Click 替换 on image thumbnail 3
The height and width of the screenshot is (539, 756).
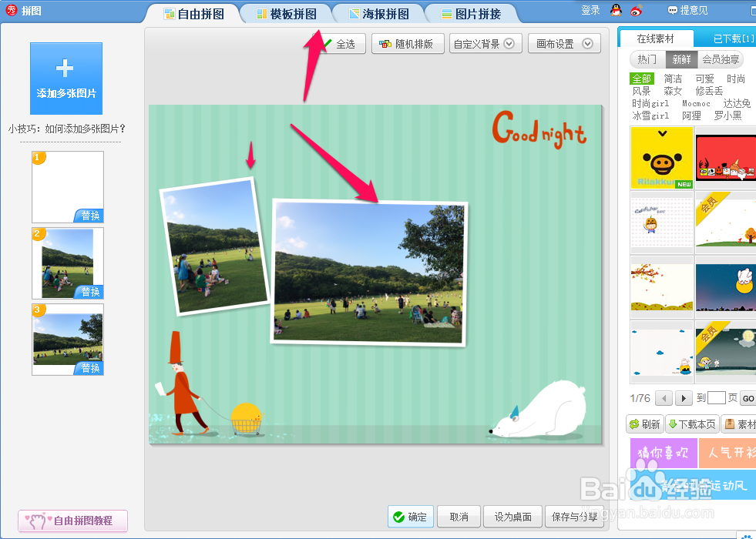pos(89,368)
